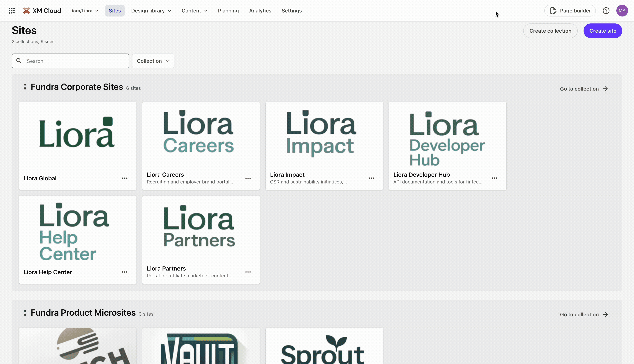Image resolution: width=634 pixels, height=364 pixels.
Task: Follow Go to collection for Fundra Product Microsites
Action: tap(584, 315)
